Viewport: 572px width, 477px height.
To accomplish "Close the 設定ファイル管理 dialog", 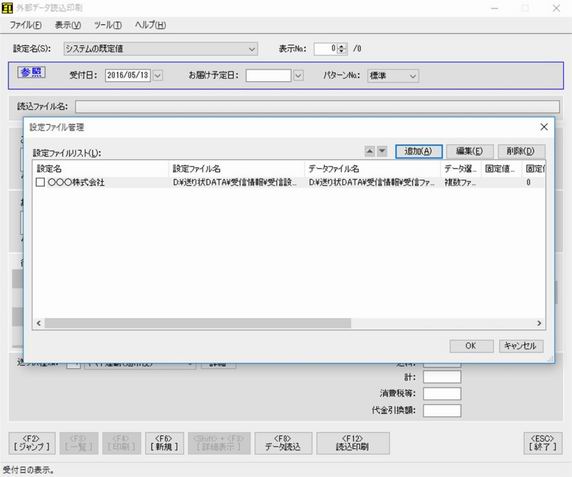I will point(544,127).
